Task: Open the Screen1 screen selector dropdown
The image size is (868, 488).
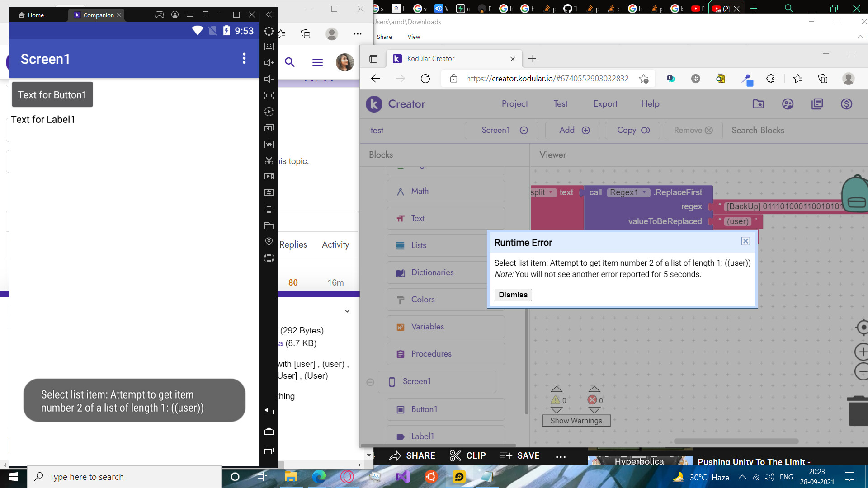Action: (x=501, y=130)
